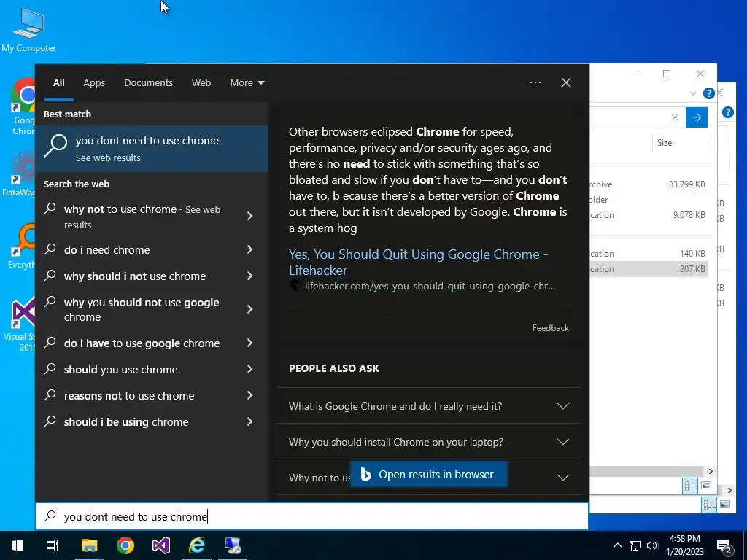747x560 pixels.
Task: Expand arrow for 'should i be using chrome'
Action: 249,421
